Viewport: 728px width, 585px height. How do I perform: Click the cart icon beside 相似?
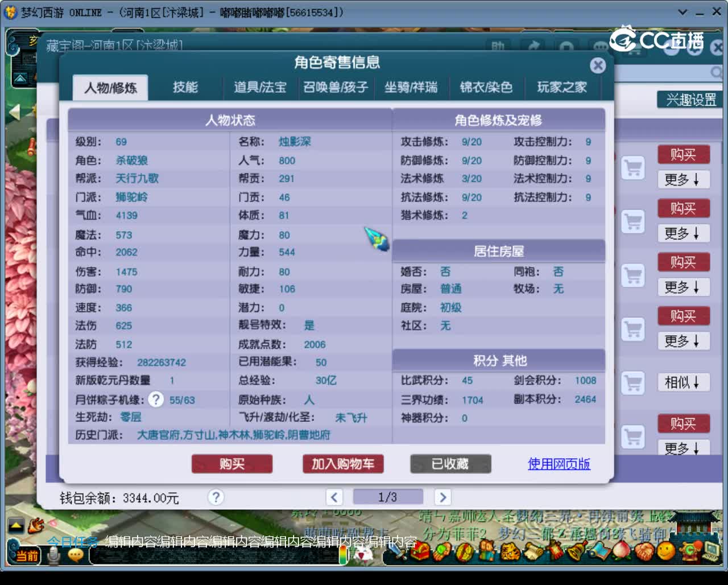(x=633, y=383)
